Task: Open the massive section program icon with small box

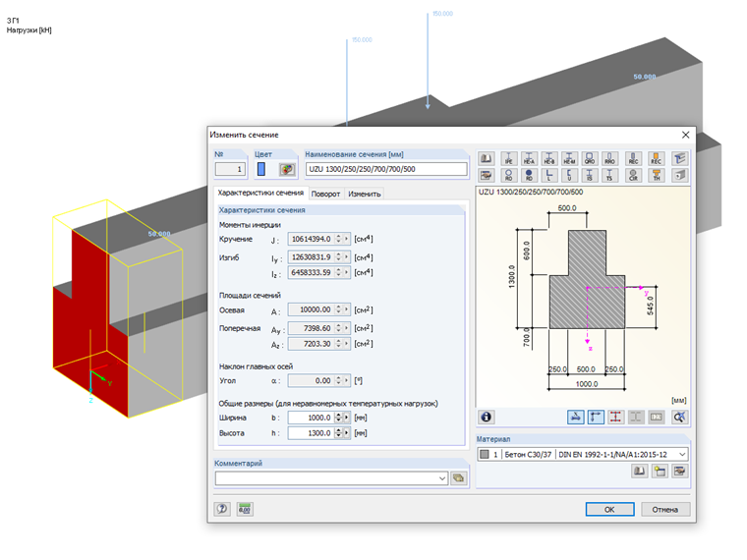Action: [x=680, y=175]
